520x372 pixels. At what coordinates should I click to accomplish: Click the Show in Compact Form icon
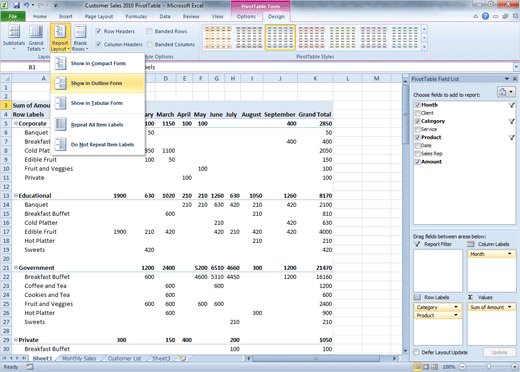pos(60,63)
